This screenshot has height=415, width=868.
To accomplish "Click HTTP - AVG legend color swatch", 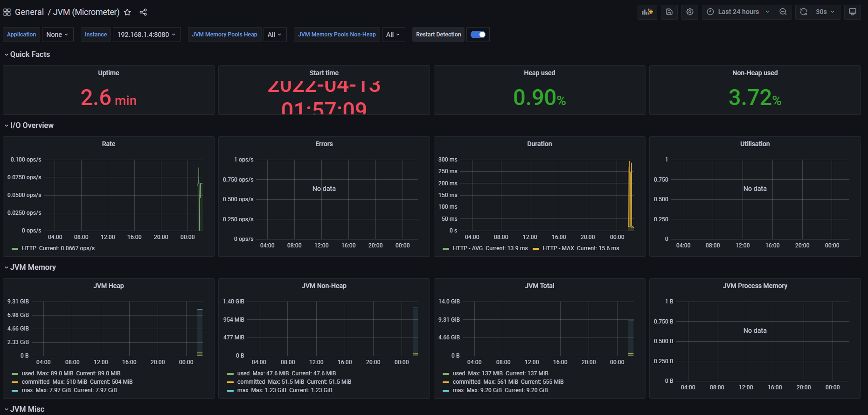I will [446, 248].
